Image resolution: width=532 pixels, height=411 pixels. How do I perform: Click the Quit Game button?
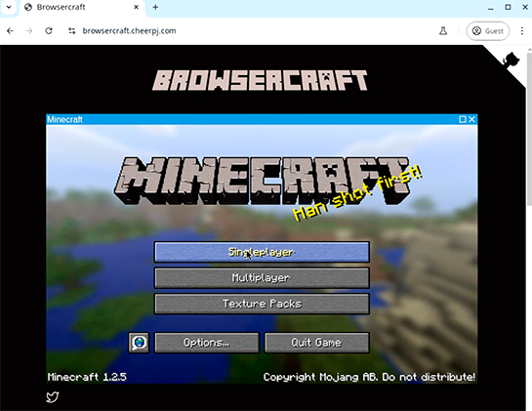pyautogui.click(x=316, y=343)
